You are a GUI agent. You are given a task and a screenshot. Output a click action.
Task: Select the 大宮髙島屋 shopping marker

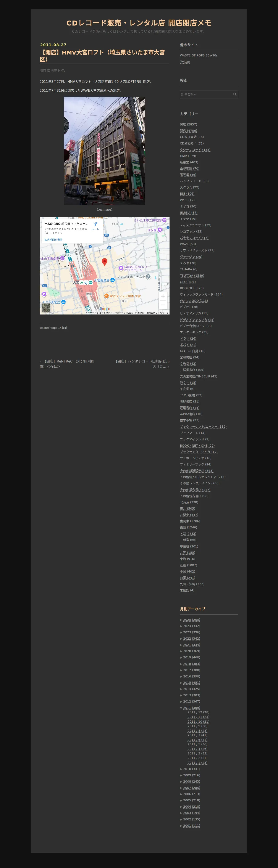coord(113,280)
